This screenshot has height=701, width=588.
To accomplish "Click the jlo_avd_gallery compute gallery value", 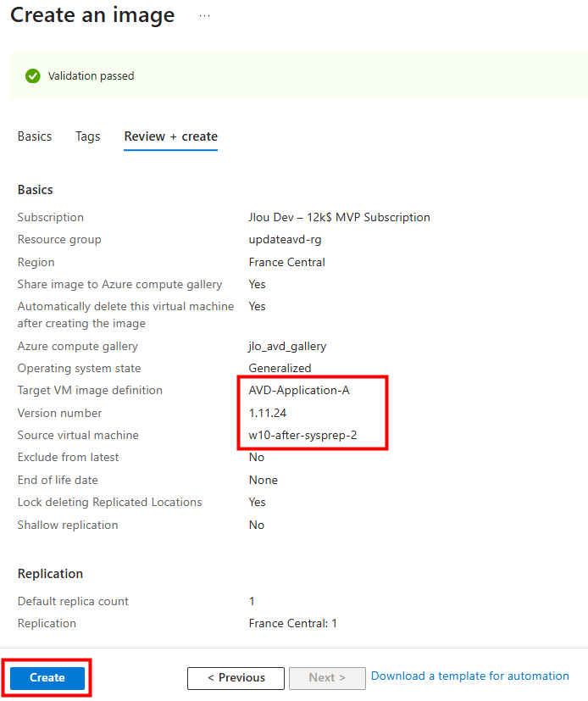I will (287, 346).
